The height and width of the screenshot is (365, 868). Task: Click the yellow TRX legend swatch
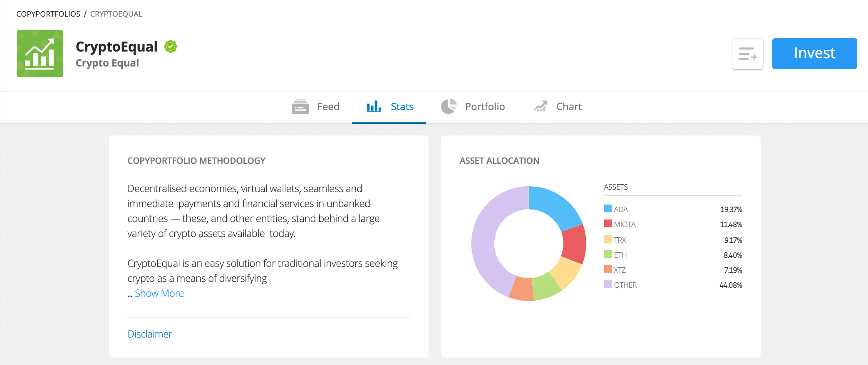[608, 239]
